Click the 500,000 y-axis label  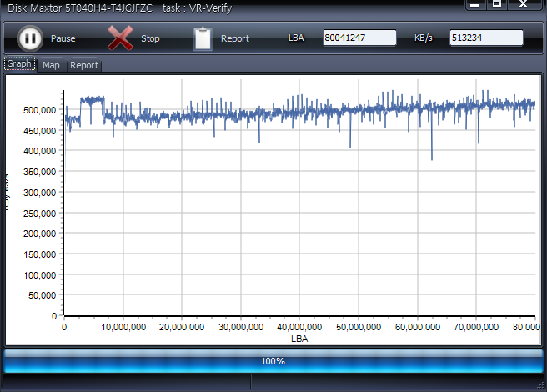[39, 110]
